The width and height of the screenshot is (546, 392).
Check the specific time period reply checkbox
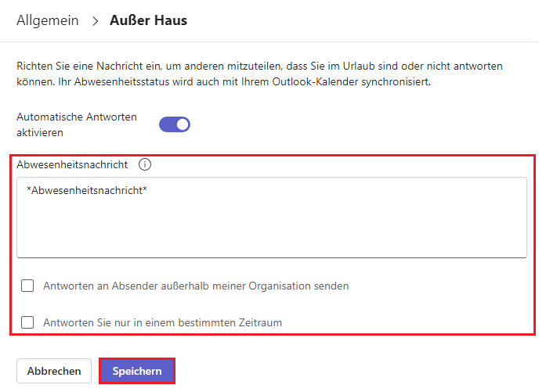[27, 322]
